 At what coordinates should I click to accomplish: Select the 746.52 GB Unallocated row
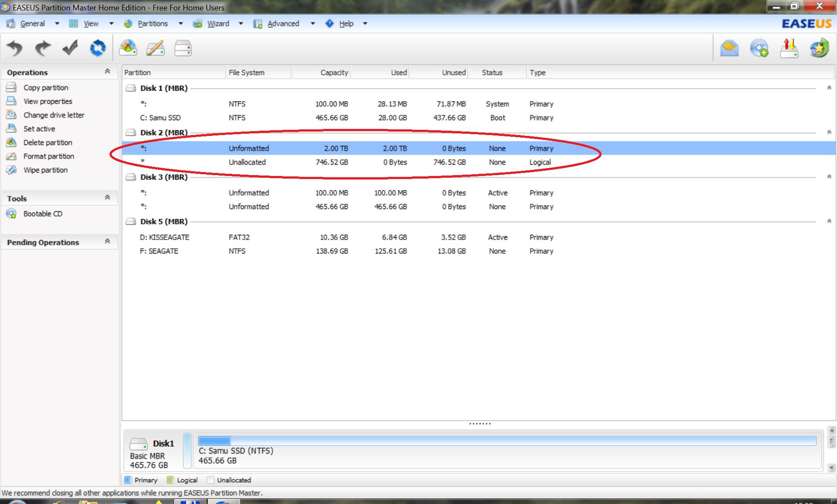(479, 162)
